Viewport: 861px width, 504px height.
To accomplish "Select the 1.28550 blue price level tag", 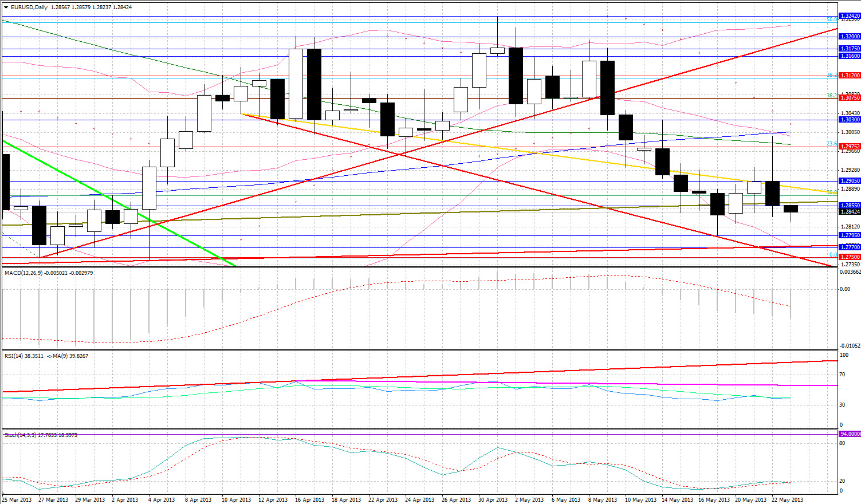I will pos(850,205).
